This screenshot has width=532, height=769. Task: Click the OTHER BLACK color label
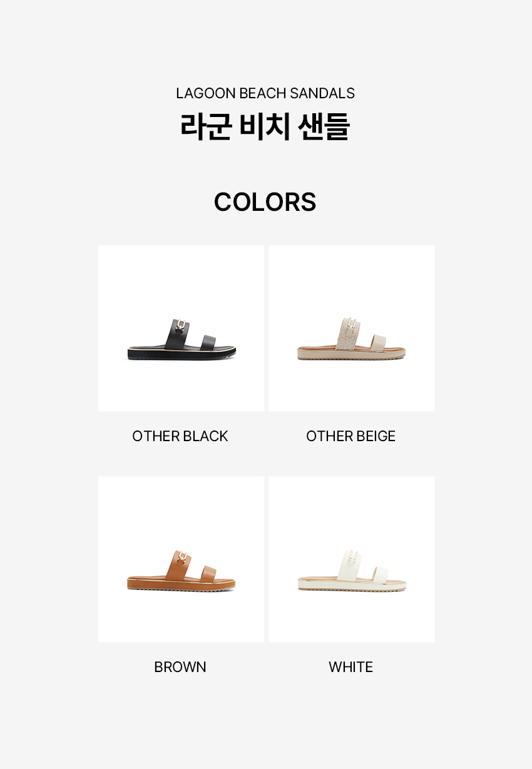pyautogui.click(x=180, y=436)
